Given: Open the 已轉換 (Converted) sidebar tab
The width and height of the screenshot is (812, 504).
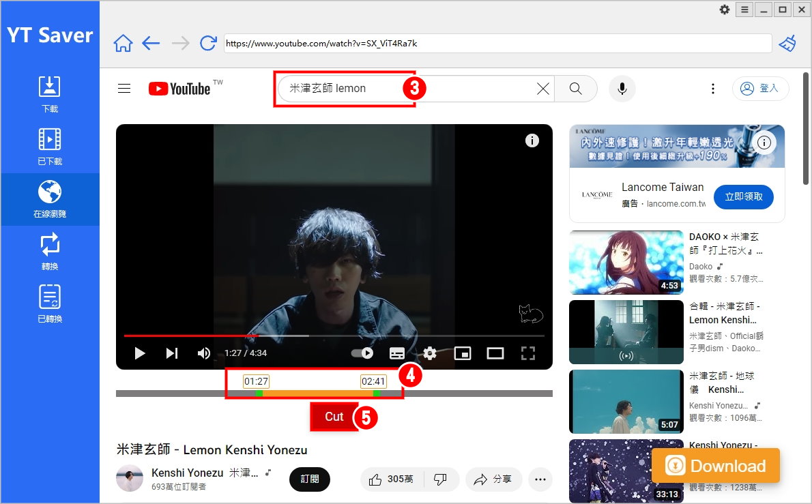Looking at the screenshot, I should tap(50, 304).
